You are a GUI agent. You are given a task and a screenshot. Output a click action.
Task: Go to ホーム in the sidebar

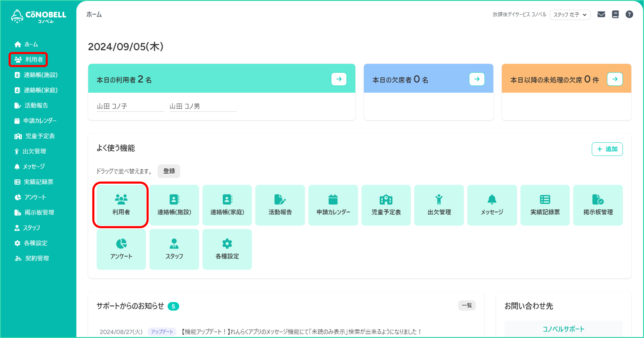click(x=26, y=44)
